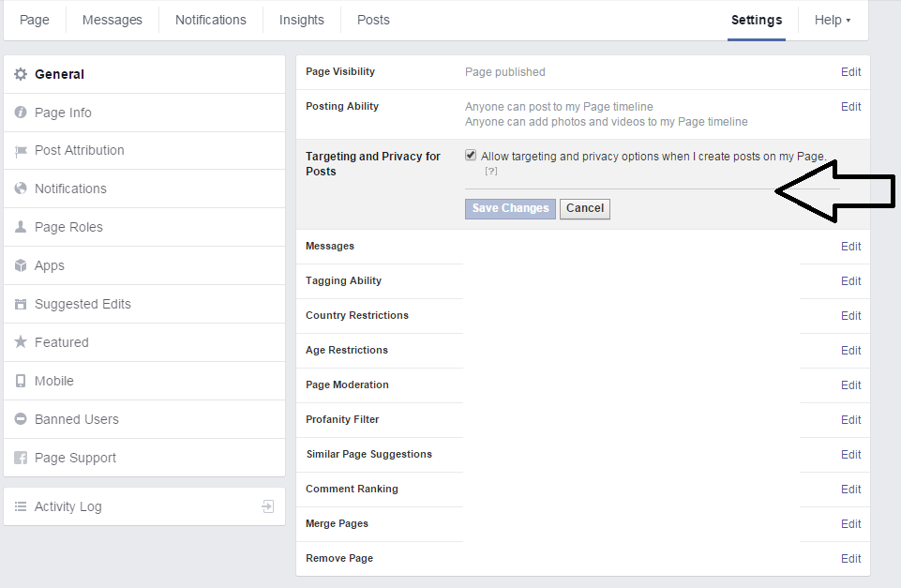The height and width of the screenshot is (588, 901).
Task: Click the Profanity Filter row label
Action: point(342,419)
